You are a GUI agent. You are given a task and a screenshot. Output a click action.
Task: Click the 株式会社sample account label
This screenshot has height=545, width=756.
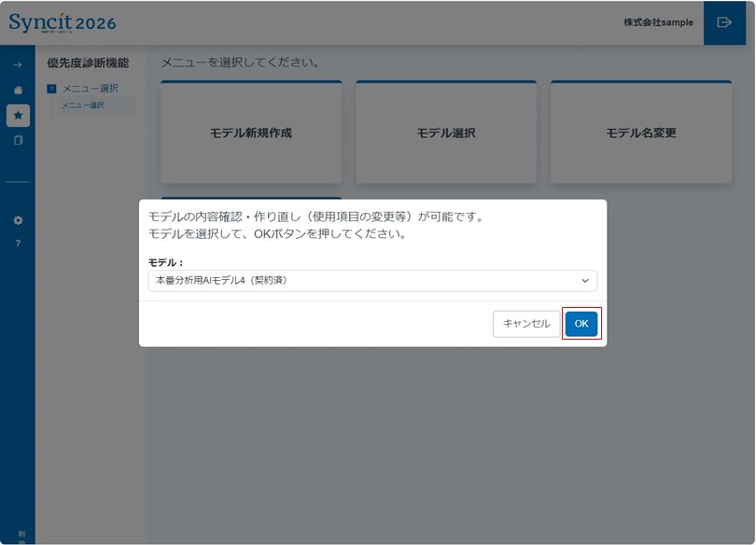(657, 22)
